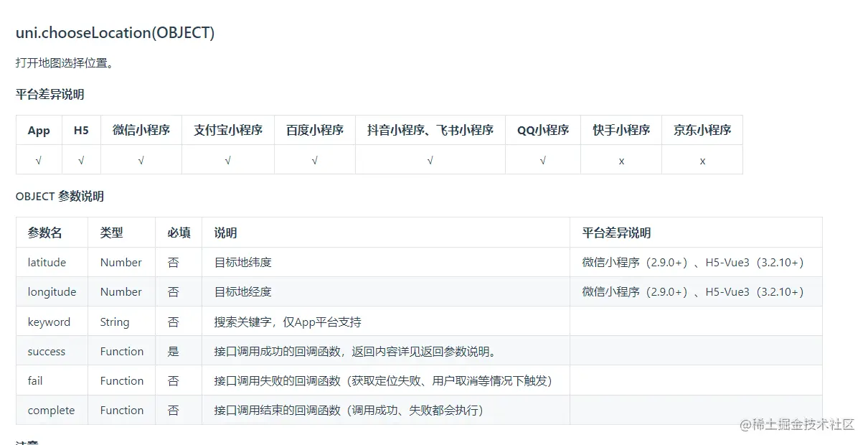Click the 抖音小程序、飞书小程序 column header
Image resolution: width=868 pixels, height=445 pixels.
[430, 130]
